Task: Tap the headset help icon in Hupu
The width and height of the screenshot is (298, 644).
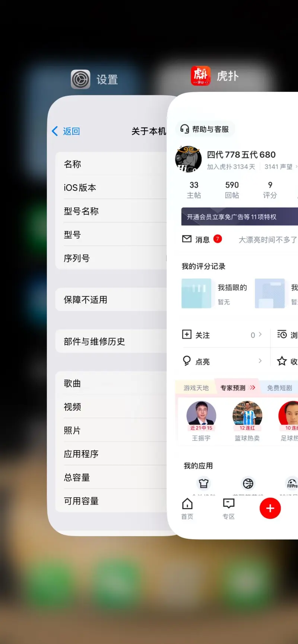Action: (184, 129)
